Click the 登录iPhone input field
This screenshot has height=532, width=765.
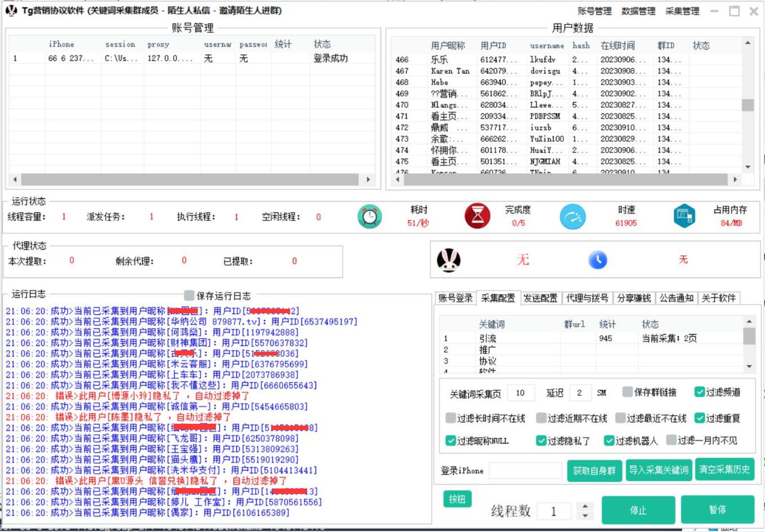(525, 471)
